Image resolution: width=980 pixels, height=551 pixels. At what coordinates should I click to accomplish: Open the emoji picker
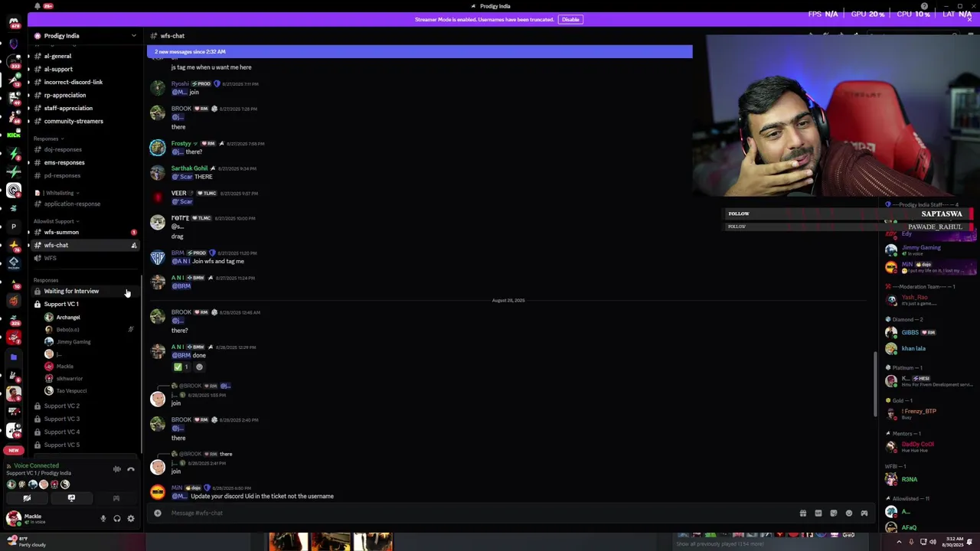pos(849,513)
